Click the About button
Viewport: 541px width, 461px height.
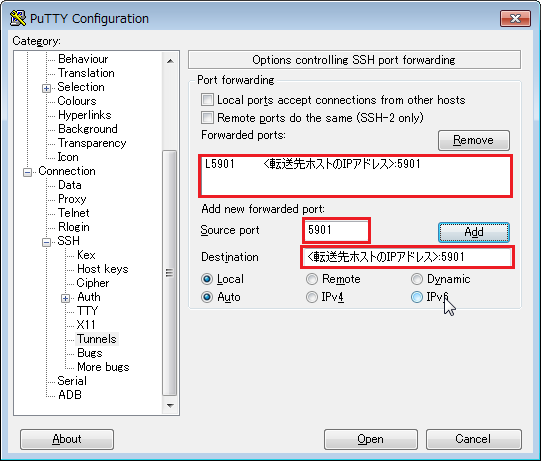tap(67, 439)
